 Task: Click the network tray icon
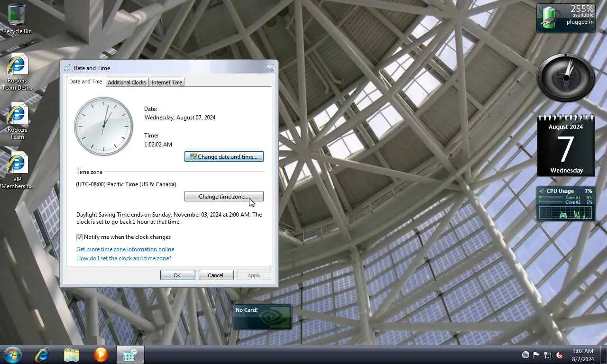(548, 355)
